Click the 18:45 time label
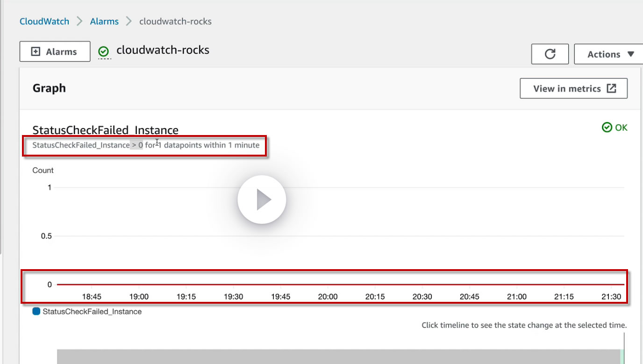This screenshot has width=643, height=364. [x=92, y=297]
